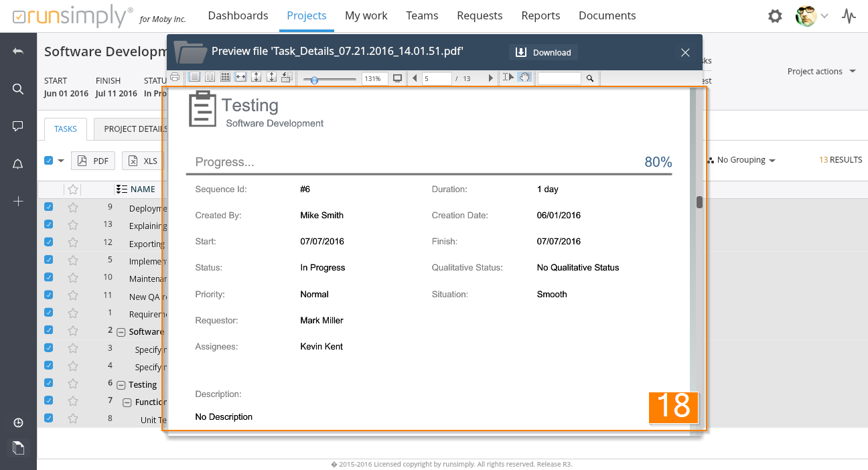Click the print icon in PDF toolbar

point(175,78)
